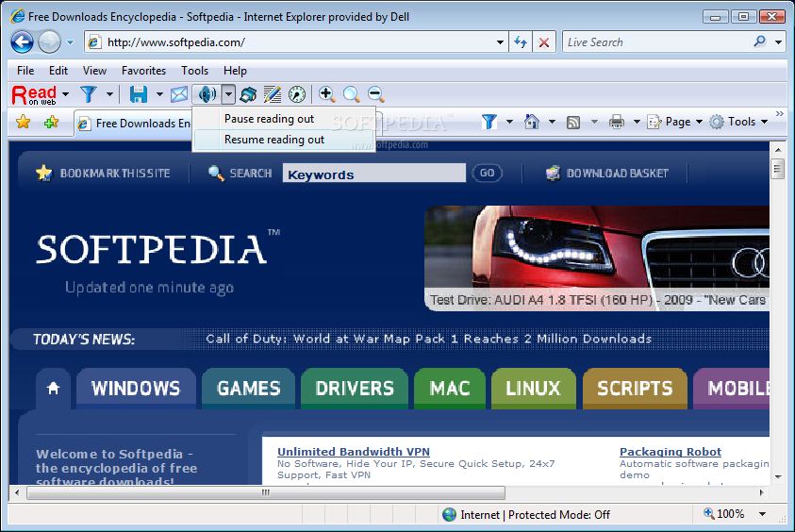
Task: Click the Favorites Center star icon
Action: [x=24, y=123]
